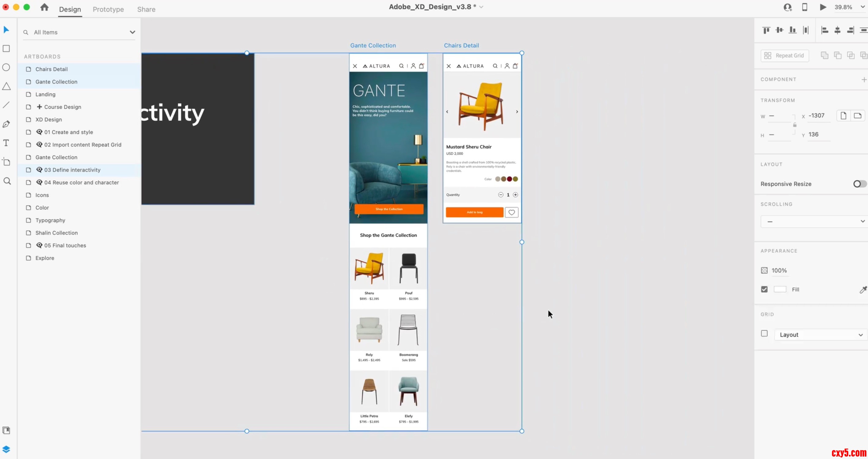Pick fill color with eyedropper icon
The image size is (868, 459).
pyautogui.click(x=862, y=289)
